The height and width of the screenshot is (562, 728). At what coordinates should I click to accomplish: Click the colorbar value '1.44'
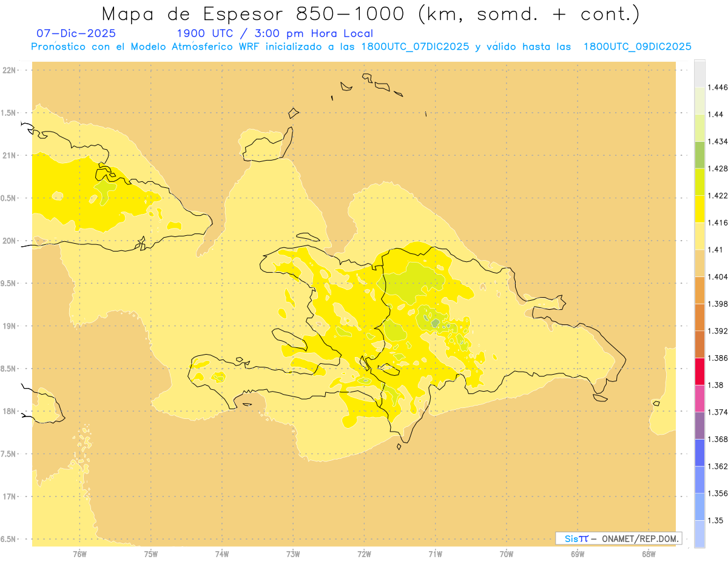click(x=715, y=114)
